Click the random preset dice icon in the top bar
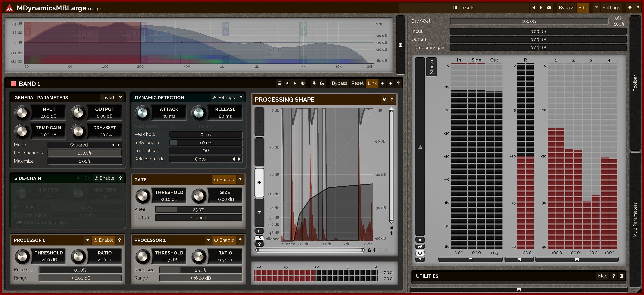644x295 pixels. [549, 8]
